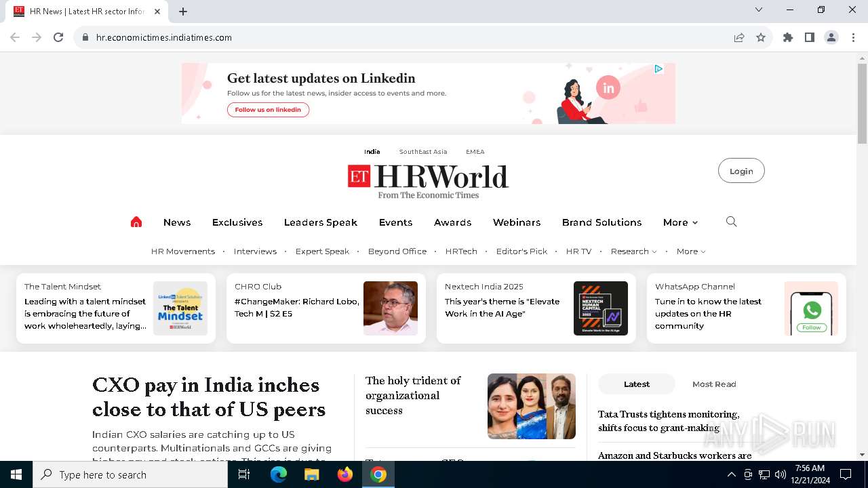Click Follow us on linkedin button

tap(268, 110)
